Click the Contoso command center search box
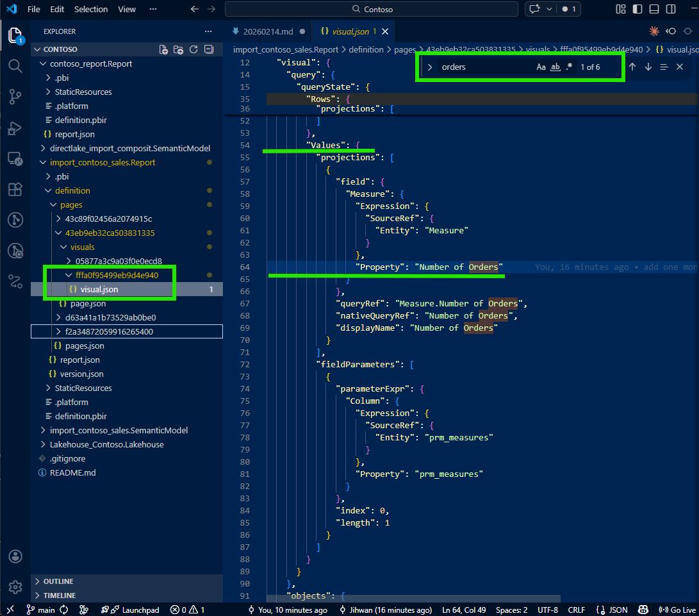The image size is (699, 616). point(372,9)
